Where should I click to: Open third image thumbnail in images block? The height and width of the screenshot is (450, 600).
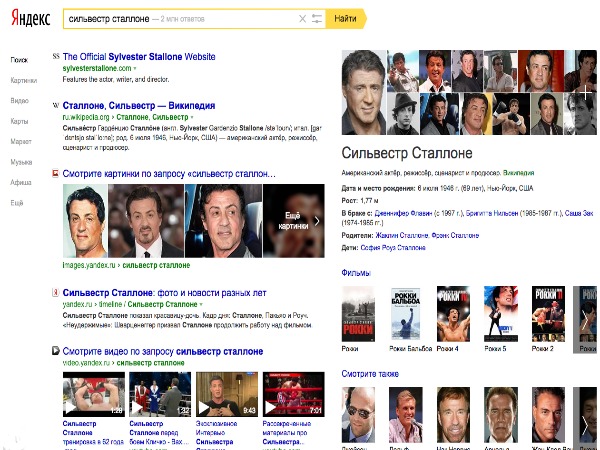click(x=223, y=221)
